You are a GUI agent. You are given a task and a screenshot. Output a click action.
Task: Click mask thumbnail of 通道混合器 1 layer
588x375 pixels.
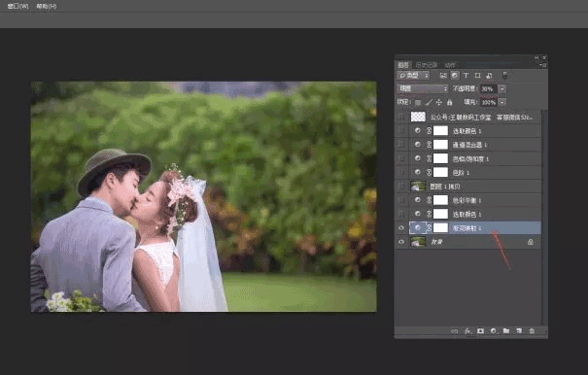[440, 145]
